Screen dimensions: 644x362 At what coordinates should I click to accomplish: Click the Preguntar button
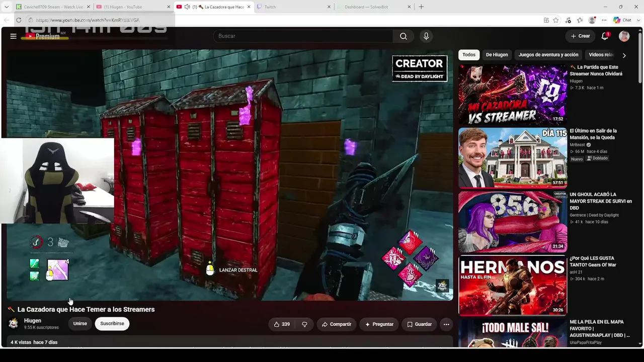click(x=379, y=324)
